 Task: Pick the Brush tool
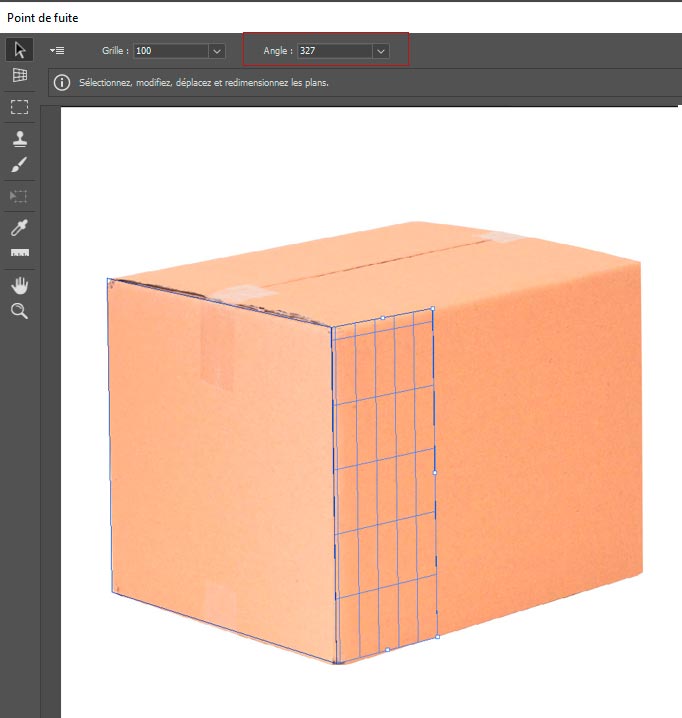[19, 164]
